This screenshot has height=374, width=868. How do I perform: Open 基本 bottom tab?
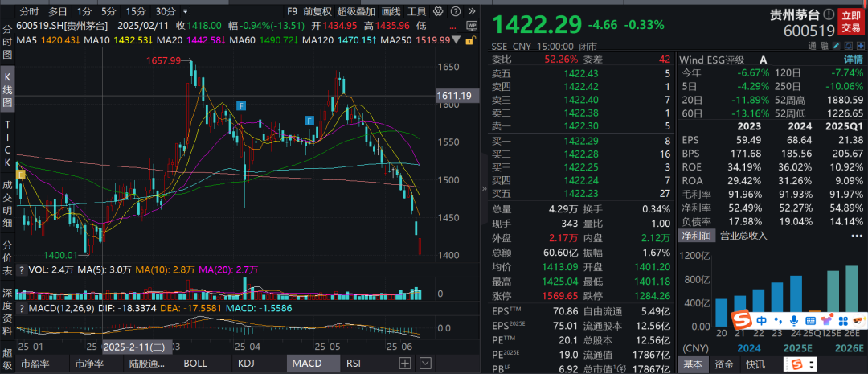pos(693,364)
